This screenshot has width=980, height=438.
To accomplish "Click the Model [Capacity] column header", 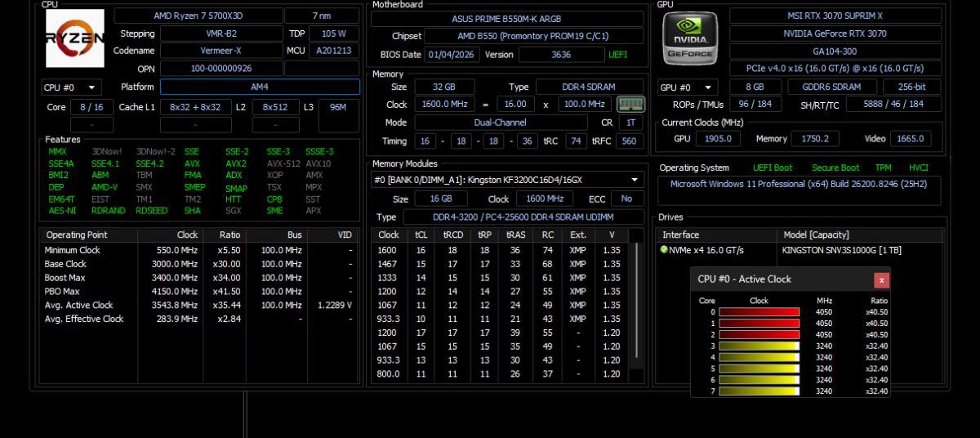I will [x=859, y=235].
